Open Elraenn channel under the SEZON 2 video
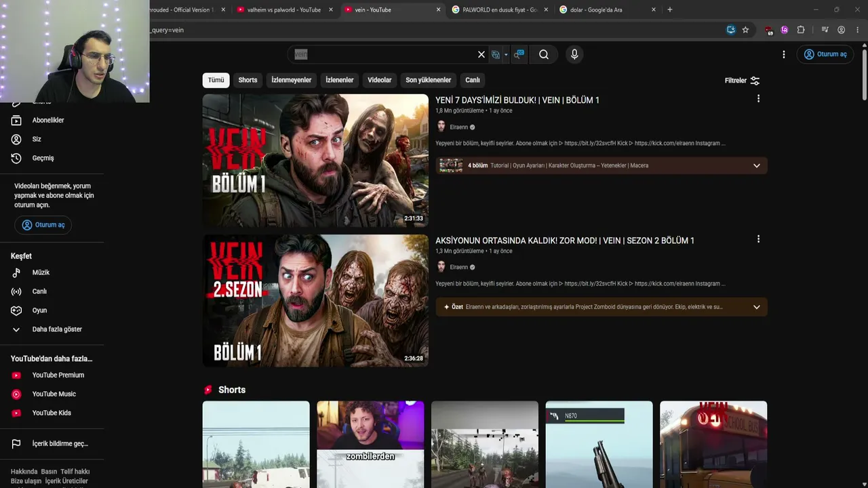This screenshot has height=488, width=868. 459,267
